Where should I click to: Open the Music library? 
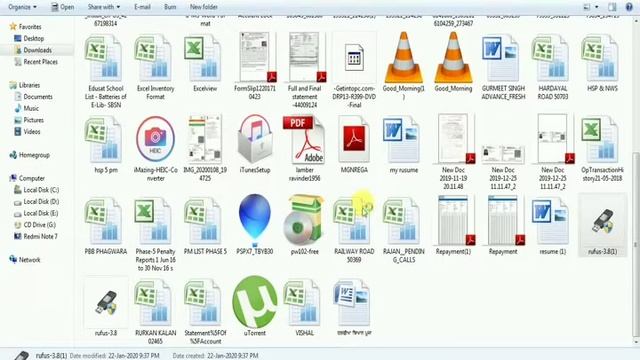pos(27,108)
